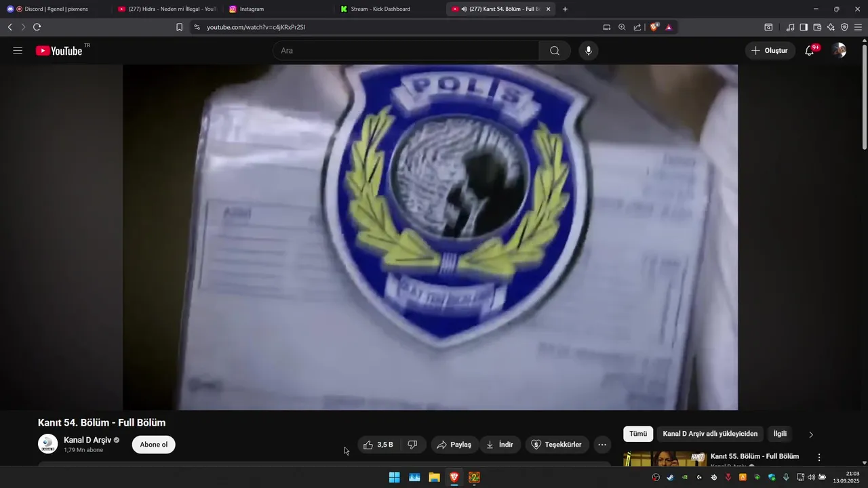The width and height of the screenshot is (868, 488).
Task: Switch to Stream - Kick Dashboard tab
Action: point(390,9)
